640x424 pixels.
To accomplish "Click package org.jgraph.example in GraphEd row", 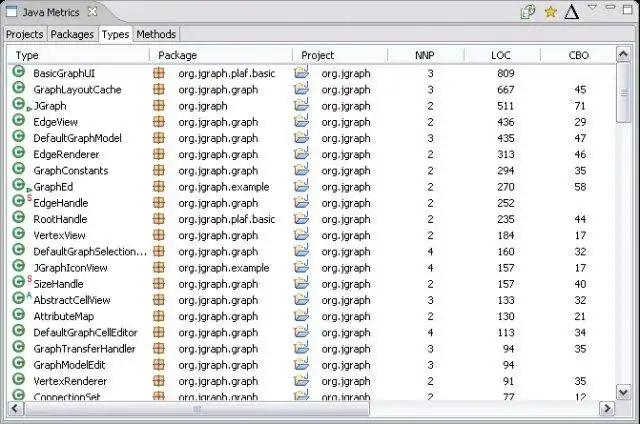I will point(224,187).
